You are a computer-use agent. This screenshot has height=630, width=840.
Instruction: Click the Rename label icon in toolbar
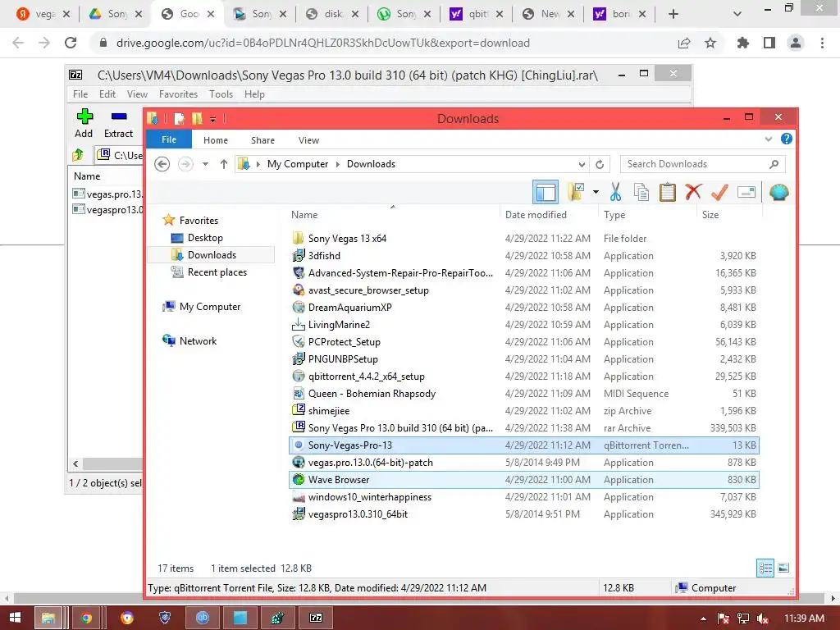coord(746,192)
